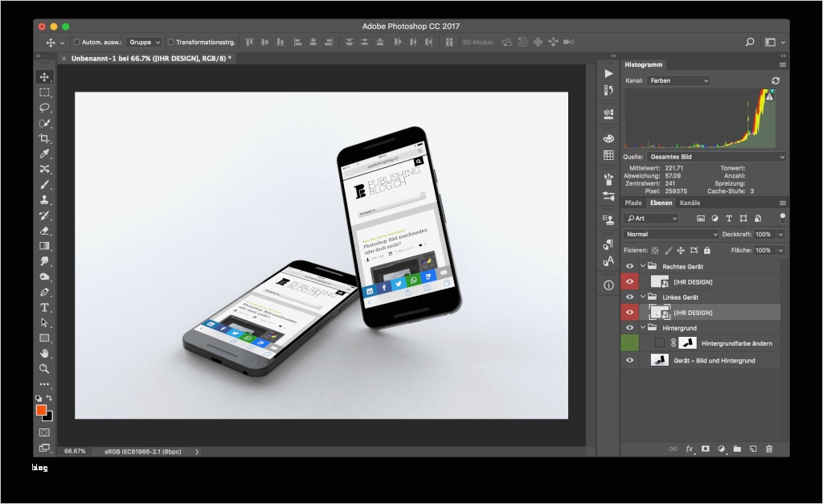Open the Info panel icon
823x504 pixels.
(x=608, y=285)
